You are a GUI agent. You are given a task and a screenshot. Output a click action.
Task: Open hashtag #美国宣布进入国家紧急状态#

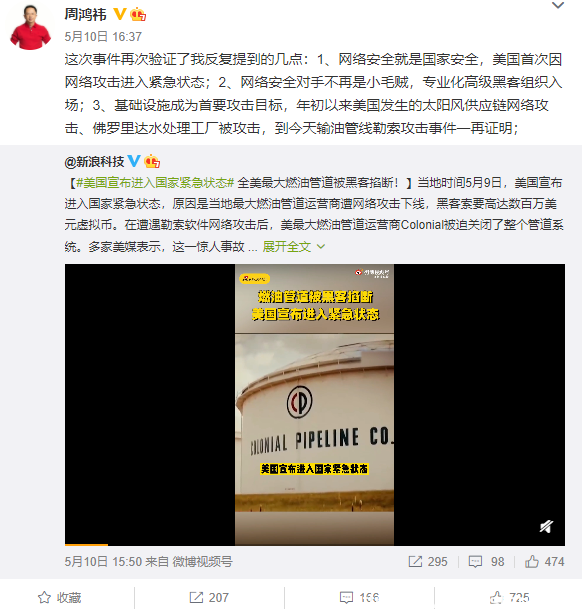click(155, 183)
